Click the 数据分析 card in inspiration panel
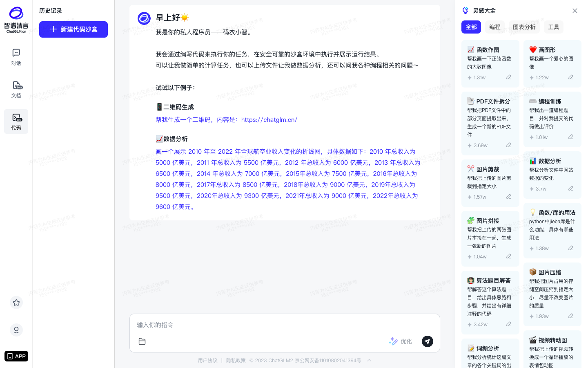The height and width of the screenshot is (368, 588). coord(552,175)
